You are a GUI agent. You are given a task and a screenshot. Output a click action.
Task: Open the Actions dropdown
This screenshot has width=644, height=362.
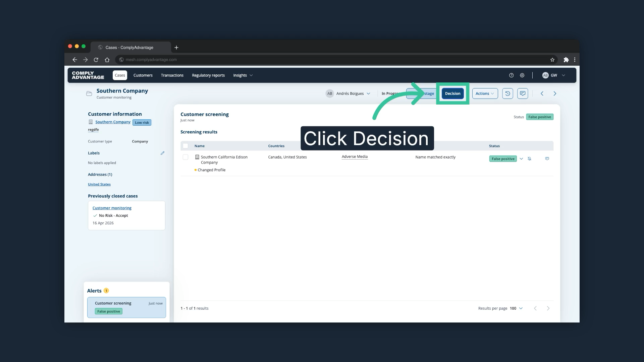[485, 94]
